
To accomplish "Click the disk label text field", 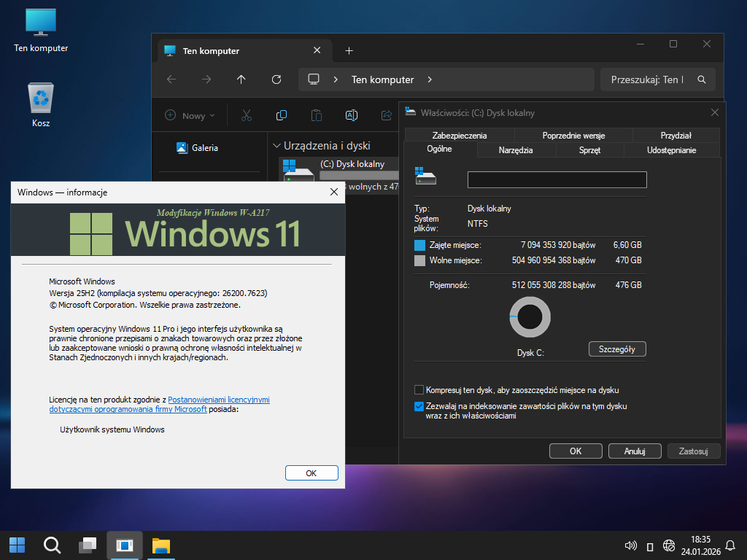I will coord(557,179).
